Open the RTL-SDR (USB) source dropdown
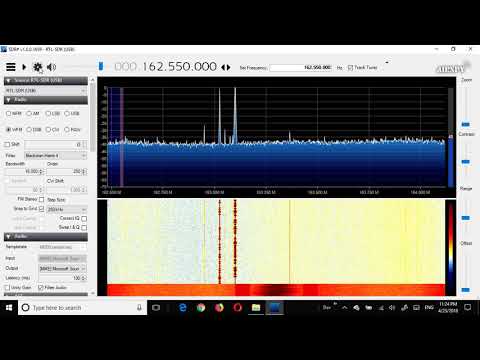This screenshot has width=480, height=360. [46, 91]
